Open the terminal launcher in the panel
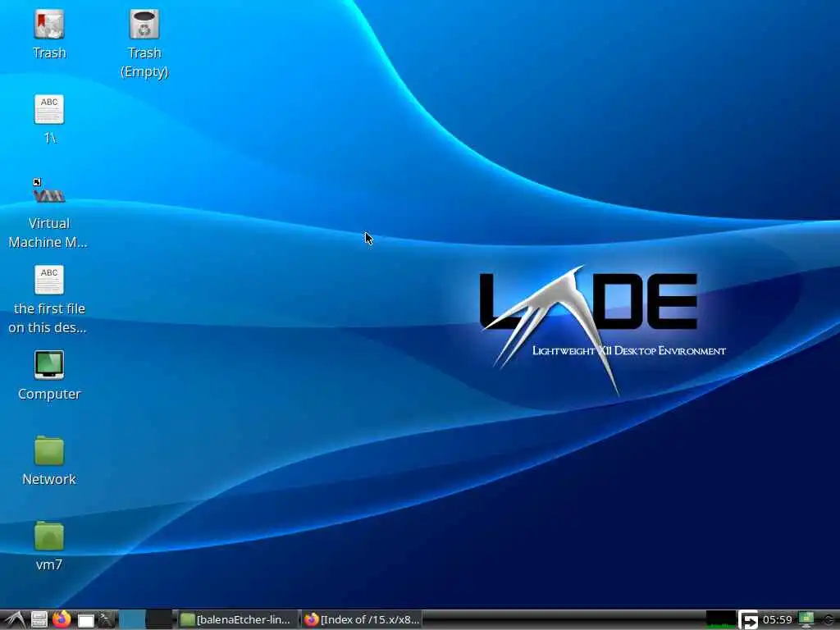 (x=107, y=620)
